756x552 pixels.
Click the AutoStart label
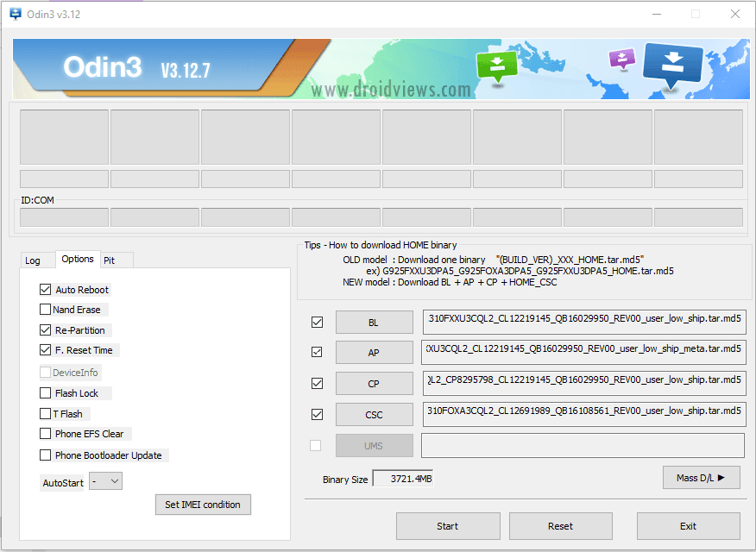63,483
